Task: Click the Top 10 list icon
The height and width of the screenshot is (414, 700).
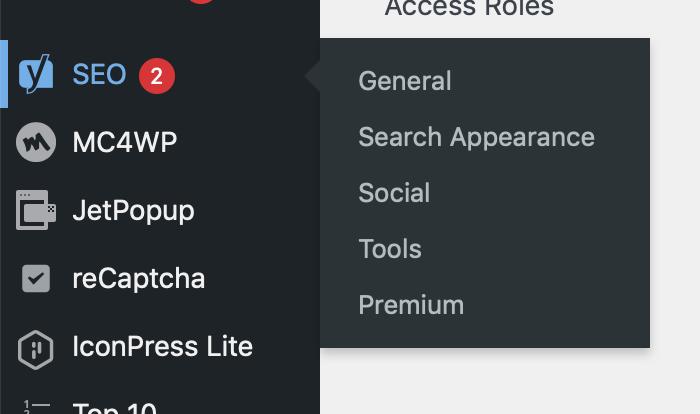Action: pos(36,407)
